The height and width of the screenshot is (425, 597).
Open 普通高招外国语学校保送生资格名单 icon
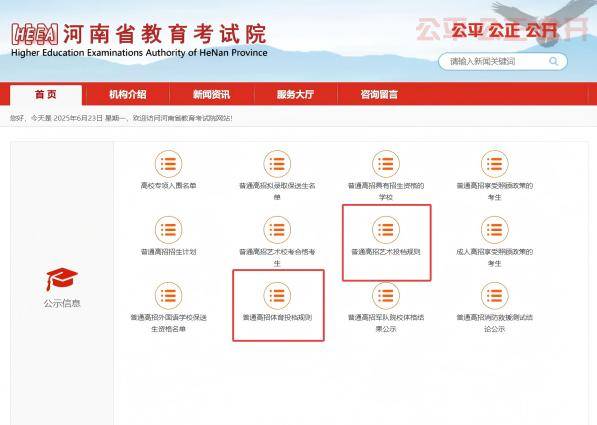(x=168, y=296)
